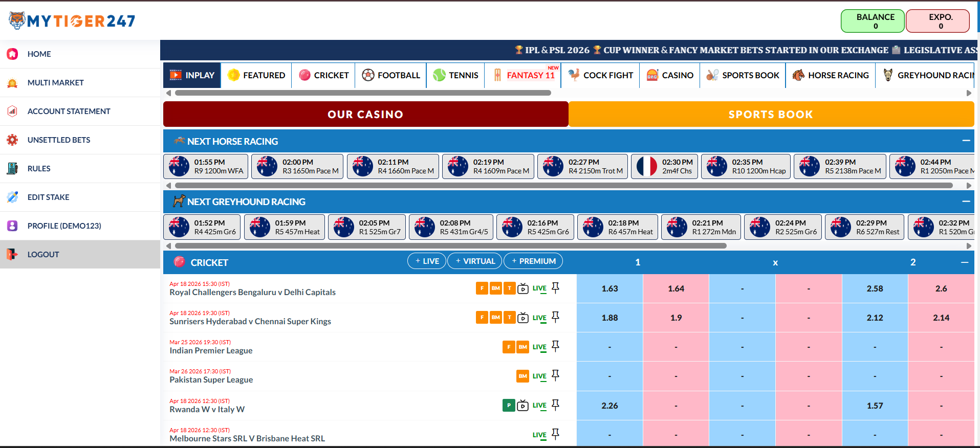Click green P badge on Rwanda W row
Viewport: 980px width, 448px height.
pyautogui.click(x=509, y=406)
